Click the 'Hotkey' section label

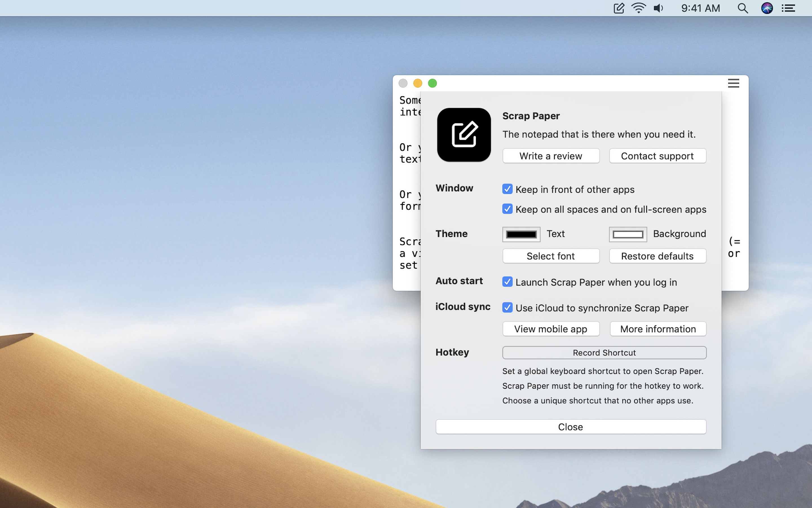[x=452, y=352]
